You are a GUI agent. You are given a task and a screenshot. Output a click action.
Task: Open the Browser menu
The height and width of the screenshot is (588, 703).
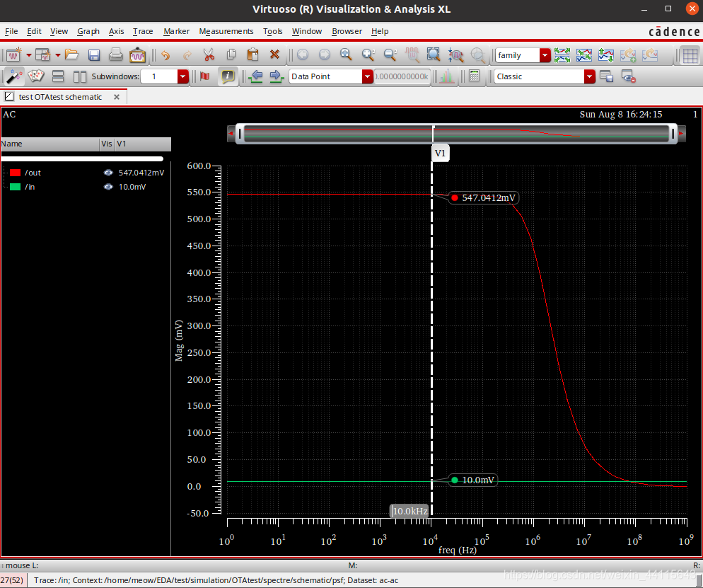[x=347, y=31]
